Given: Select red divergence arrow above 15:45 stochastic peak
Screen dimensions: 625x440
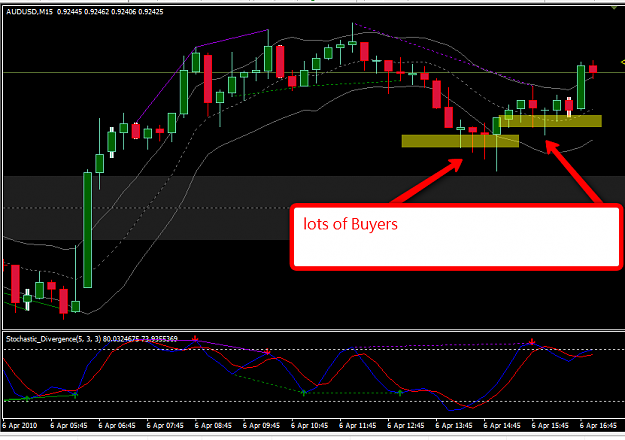Looking at the screenshot, I should pyautogui.click(x=532, y=342).
